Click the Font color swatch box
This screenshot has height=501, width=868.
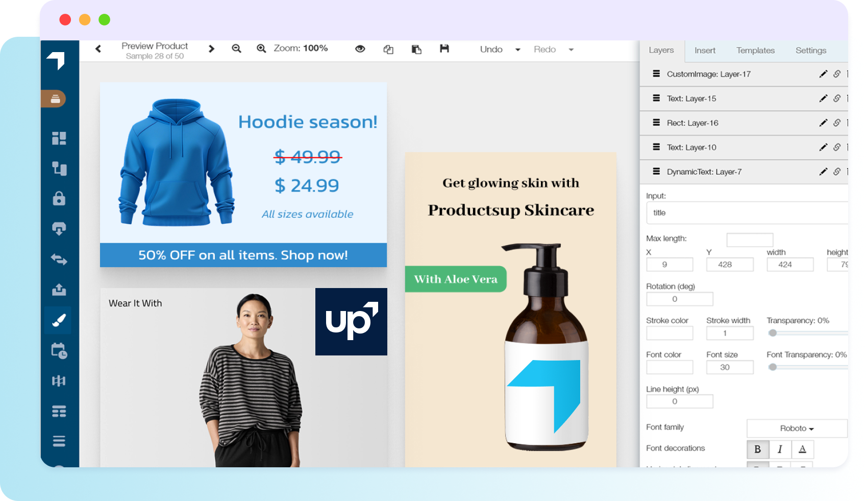point(669,367)
